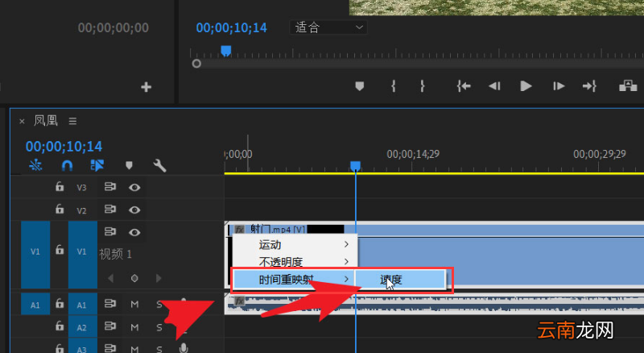Click A1 track target button

[x=83, y=304]
